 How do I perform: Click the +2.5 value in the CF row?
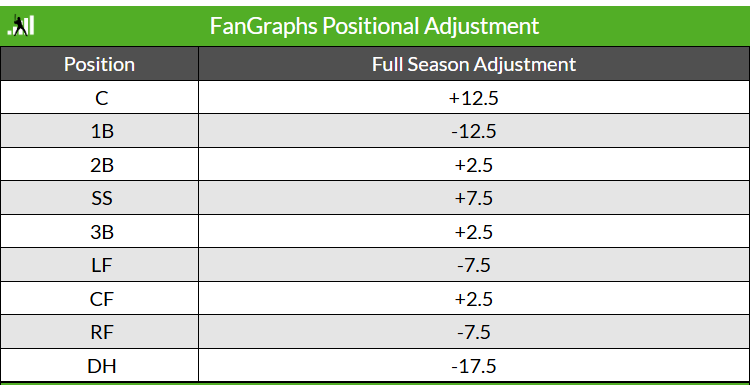point(474,299)
